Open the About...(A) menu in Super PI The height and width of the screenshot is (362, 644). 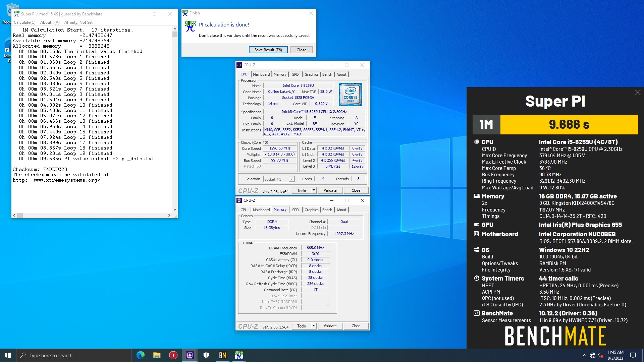coord(50,22)
